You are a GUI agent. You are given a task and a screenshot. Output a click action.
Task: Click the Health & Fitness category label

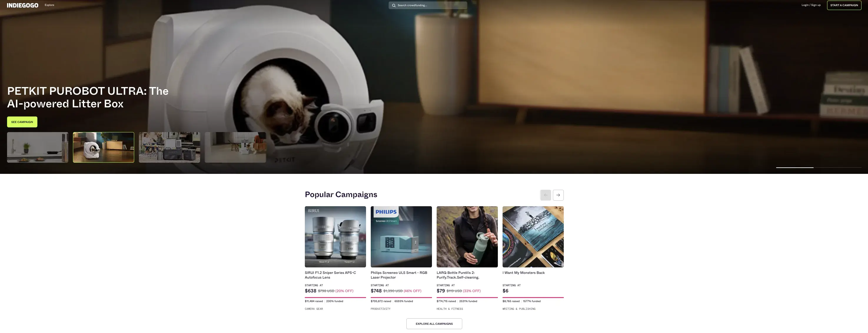tap(450, 309)
